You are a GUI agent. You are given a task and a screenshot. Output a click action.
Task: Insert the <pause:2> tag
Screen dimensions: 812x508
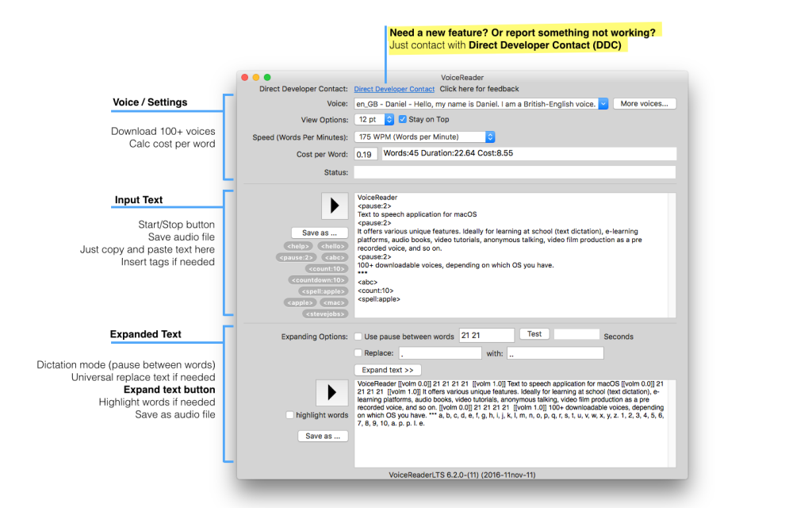point(297,258)
